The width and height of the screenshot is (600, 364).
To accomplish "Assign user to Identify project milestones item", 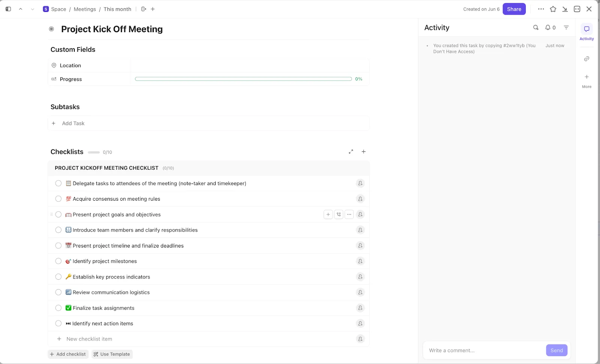I will click(x=360, y=261).
